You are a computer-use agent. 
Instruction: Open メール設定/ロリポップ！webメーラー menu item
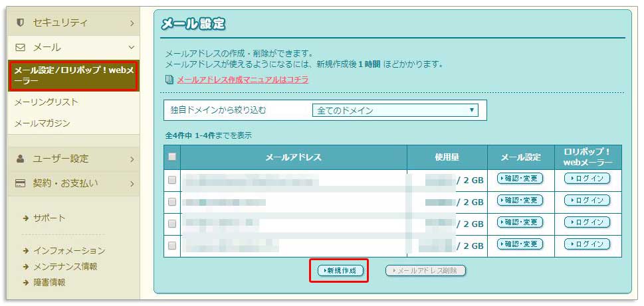(74, 76)
